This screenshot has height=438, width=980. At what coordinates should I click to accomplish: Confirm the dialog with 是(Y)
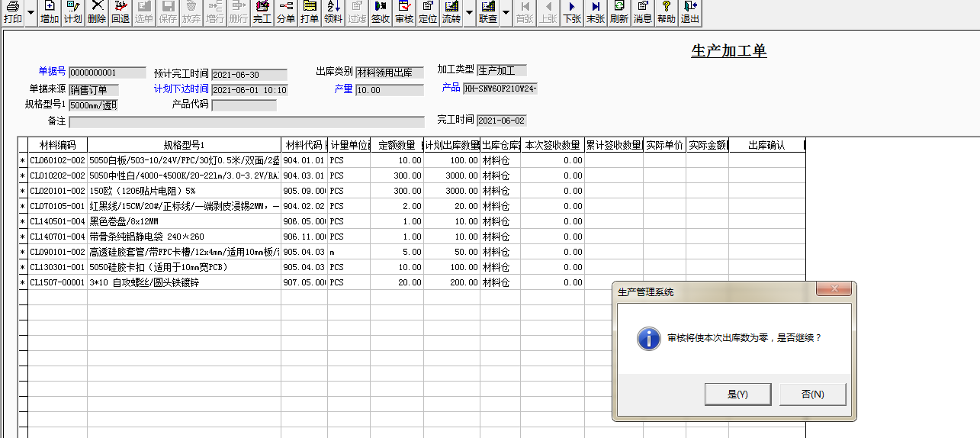738,395
